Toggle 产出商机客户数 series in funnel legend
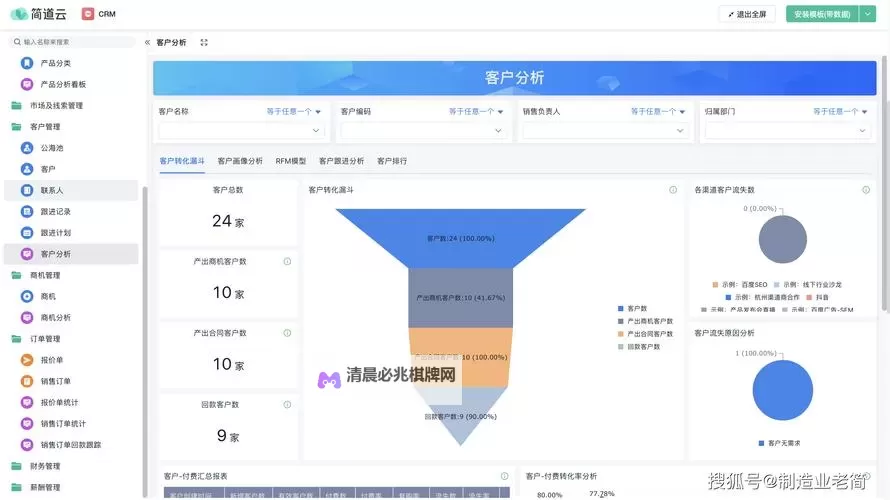 coord(645,321)
